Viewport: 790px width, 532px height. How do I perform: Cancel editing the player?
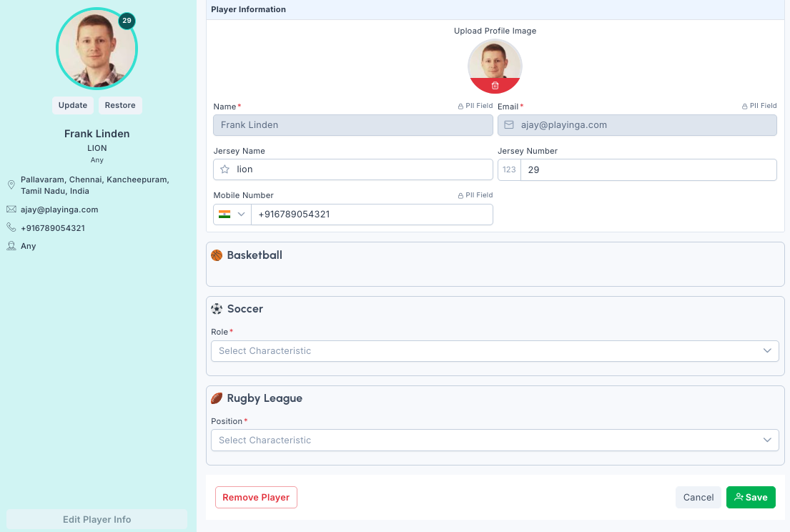click(x=698, y=498)
